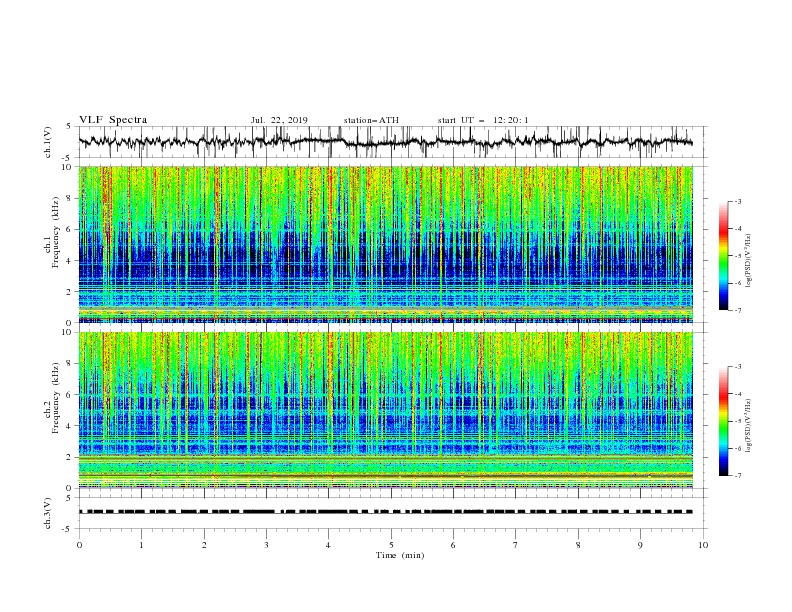This screenshot has height=612, width=792.
Task: Click the lower log(PSD)(V²/Hz) scale label
Action: tap(749, 426)
